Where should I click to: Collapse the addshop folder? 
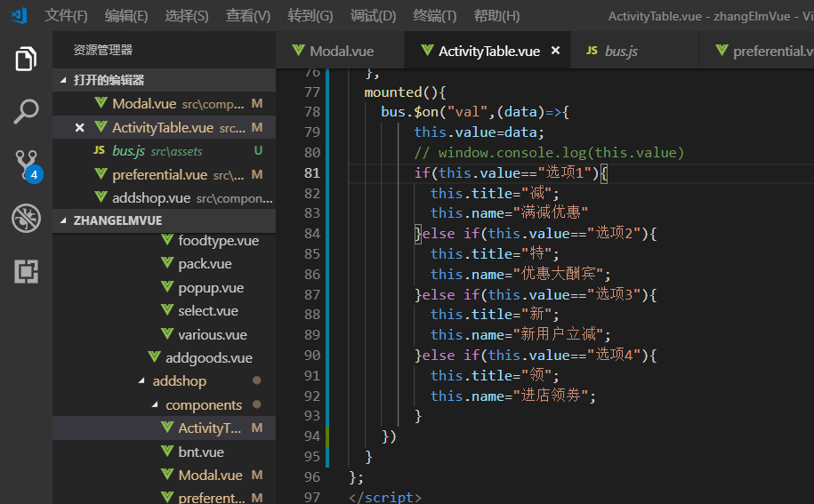(x=164, y=381)
